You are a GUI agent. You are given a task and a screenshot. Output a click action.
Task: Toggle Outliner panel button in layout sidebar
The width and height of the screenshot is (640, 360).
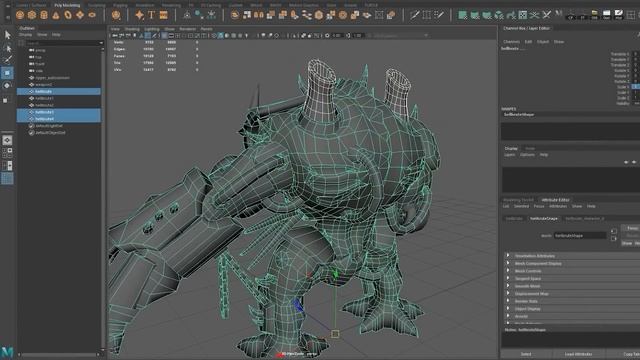(x=7, y=178)
